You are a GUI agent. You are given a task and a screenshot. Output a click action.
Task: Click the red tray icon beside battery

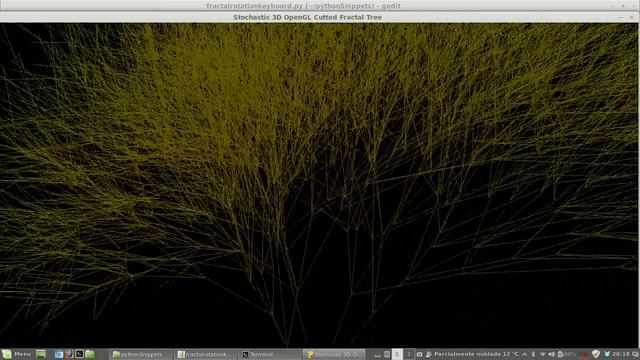click(584, 355)
